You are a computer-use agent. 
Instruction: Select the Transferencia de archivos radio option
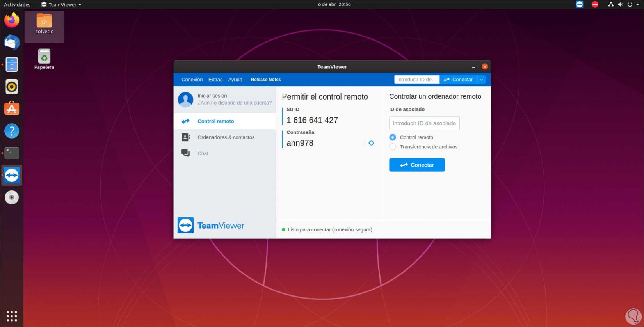pos(393,147)
